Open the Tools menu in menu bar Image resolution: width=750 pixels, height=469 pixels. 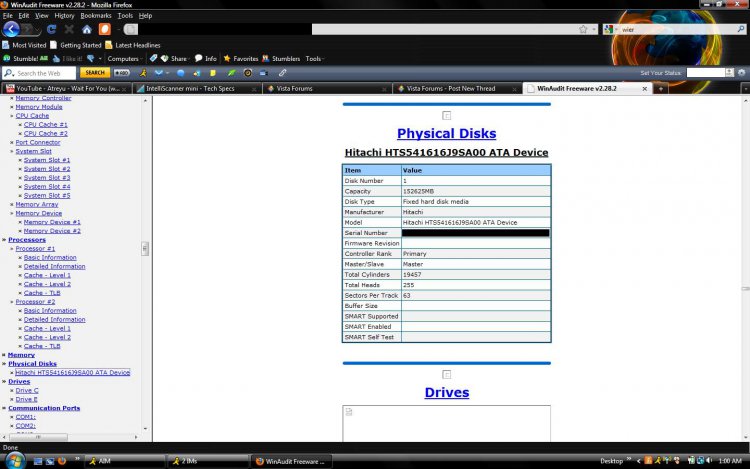125,15
